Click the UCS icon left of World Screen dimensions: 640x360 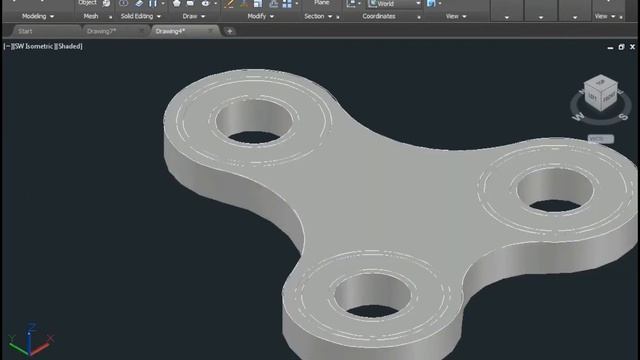[351, 4]
